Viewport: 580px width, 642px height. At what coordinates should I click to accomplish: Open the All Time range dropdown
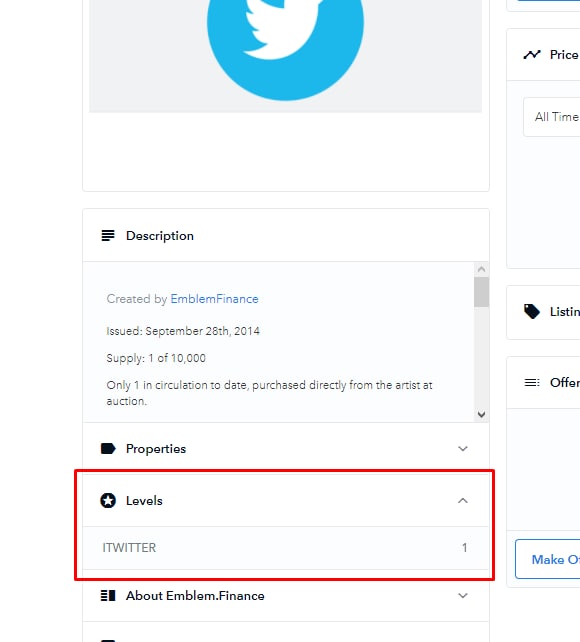[551, 117]
